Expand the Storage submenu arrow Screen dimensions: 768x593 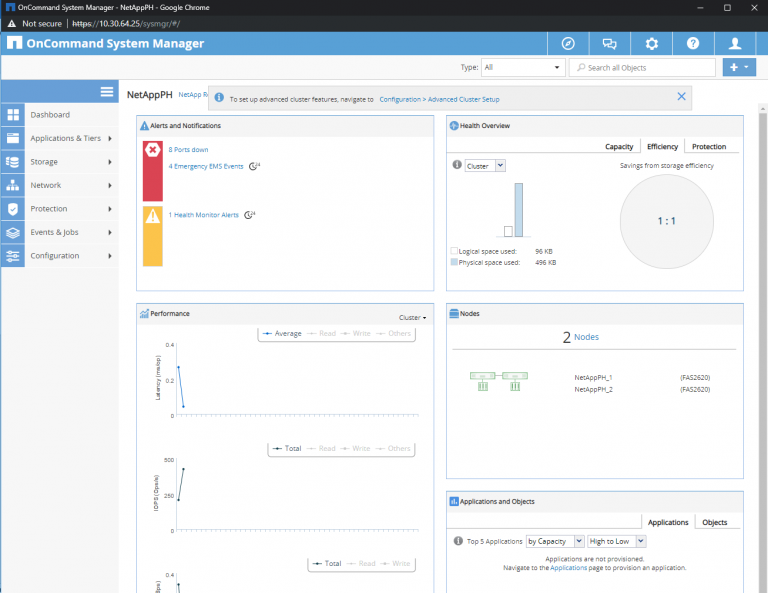click(x=110, y=162)
